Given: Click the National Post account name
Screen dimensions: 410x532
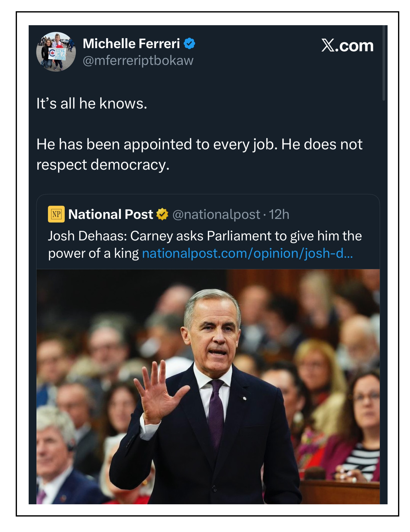Looking at the screenshot, I should (111, 214).
